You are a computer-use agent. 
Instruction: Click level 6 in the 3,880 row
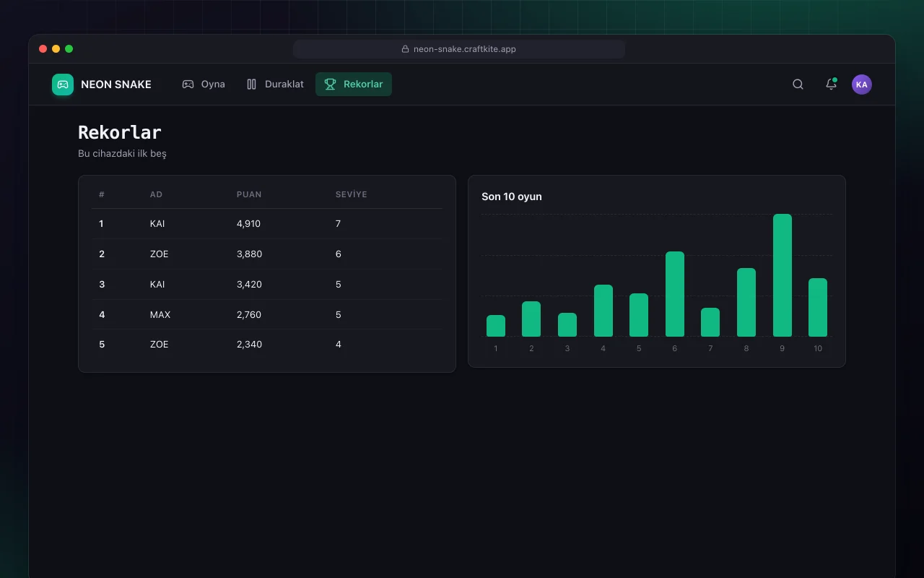pos(339,254)
